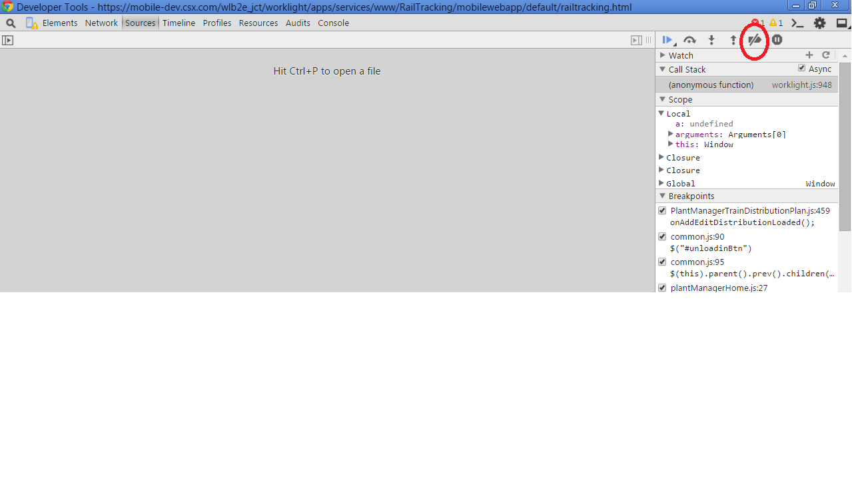
Task: Click the plantManagerHome.js:27 breakpoint entry
Action: 719,288
